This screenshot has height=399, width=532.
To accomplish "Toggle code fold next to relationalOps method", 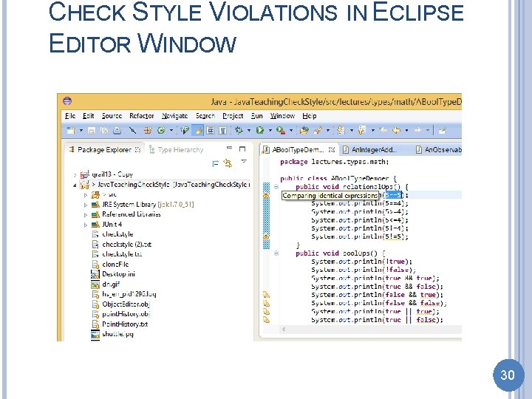I will (x=276, y=187).
